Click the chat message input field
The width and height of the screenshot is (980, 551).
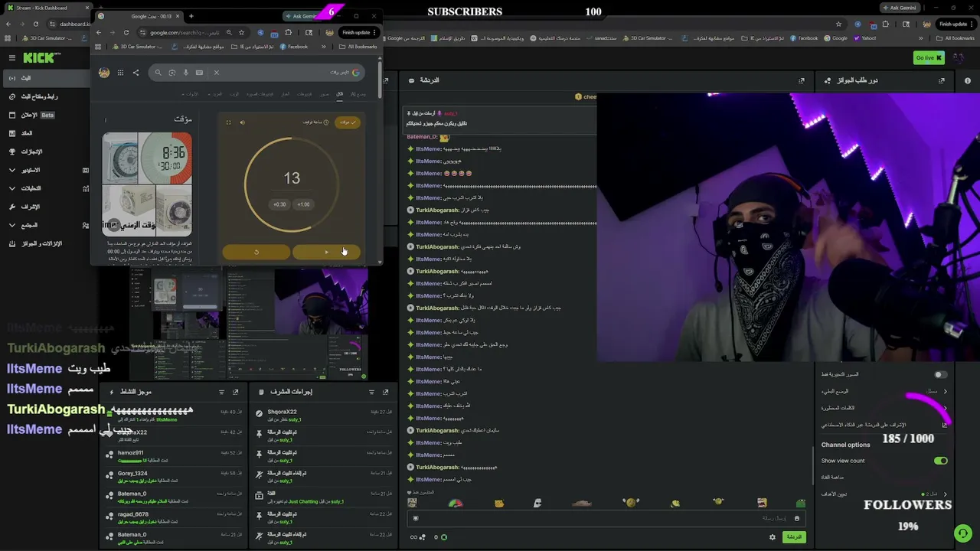pos(605,518)
